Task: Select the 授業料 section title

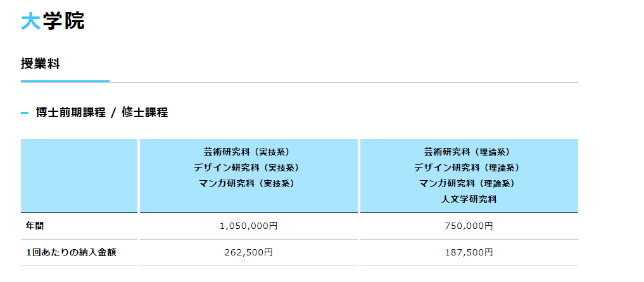Action: [41, 64]
